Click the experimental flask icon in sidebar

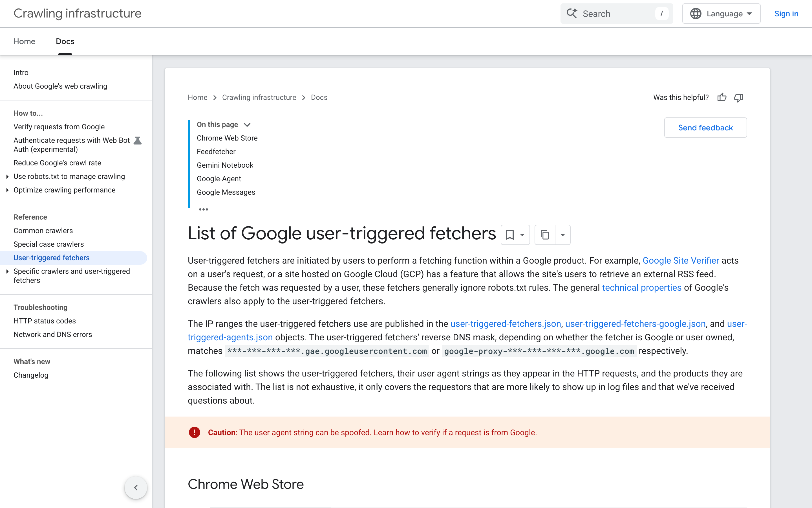click(138, 141)
